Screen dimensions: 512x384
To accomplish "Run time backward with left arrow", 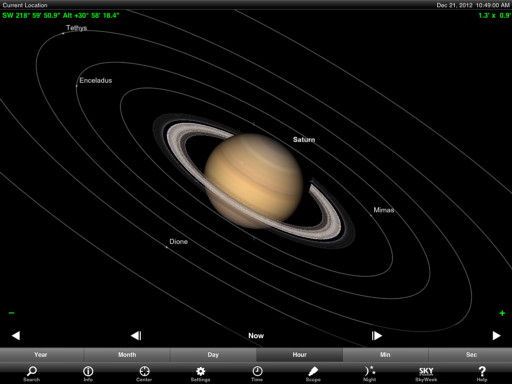I will [16, 335].
